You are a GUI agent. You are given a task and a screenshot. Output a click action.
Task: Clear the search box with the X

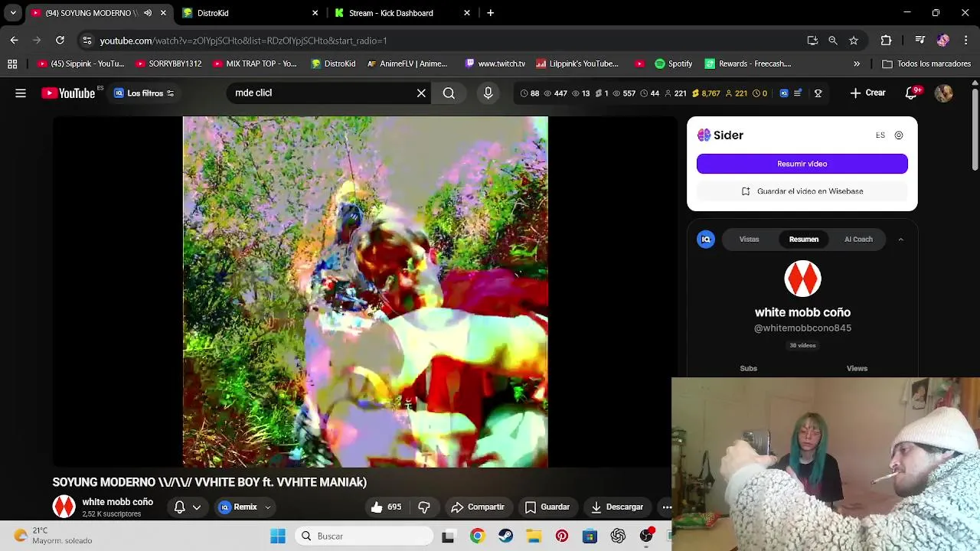421,93
